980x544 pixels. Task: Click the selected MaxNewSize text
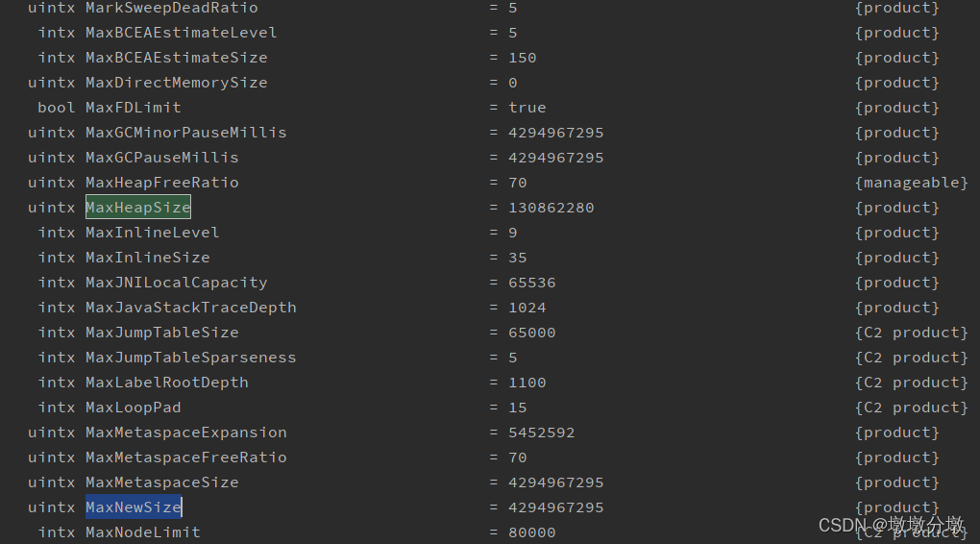[134, 507]
